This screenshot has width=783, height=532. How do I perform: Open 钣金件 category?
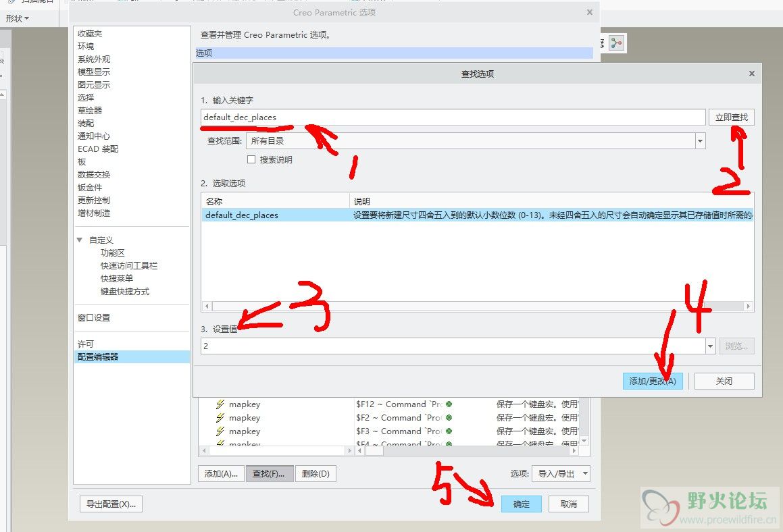90,187
